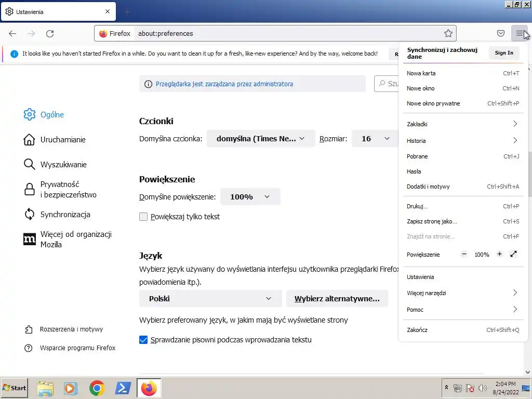Open Dodatki i motywy from menu
532x399 pixels.
463,187
